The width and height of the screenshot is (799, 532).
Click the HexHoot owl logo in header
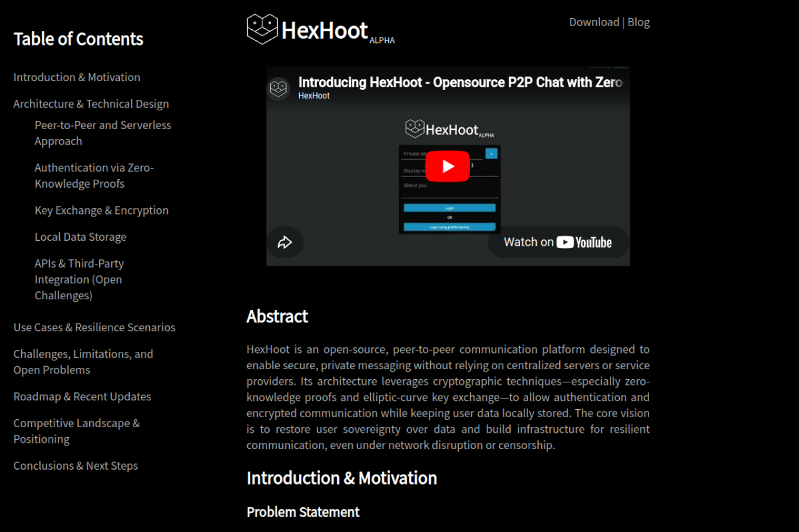[262, 29]
